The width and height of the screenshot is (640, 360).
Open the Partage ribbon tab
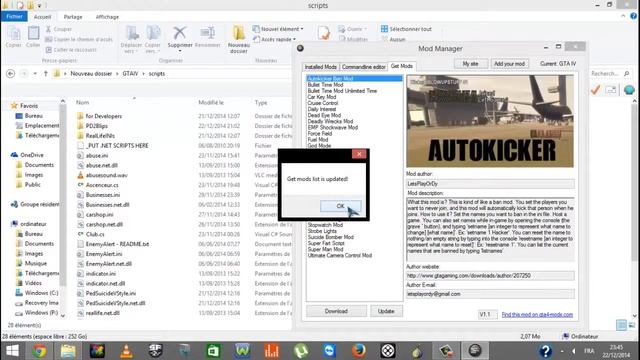click(x=73, y=17)
